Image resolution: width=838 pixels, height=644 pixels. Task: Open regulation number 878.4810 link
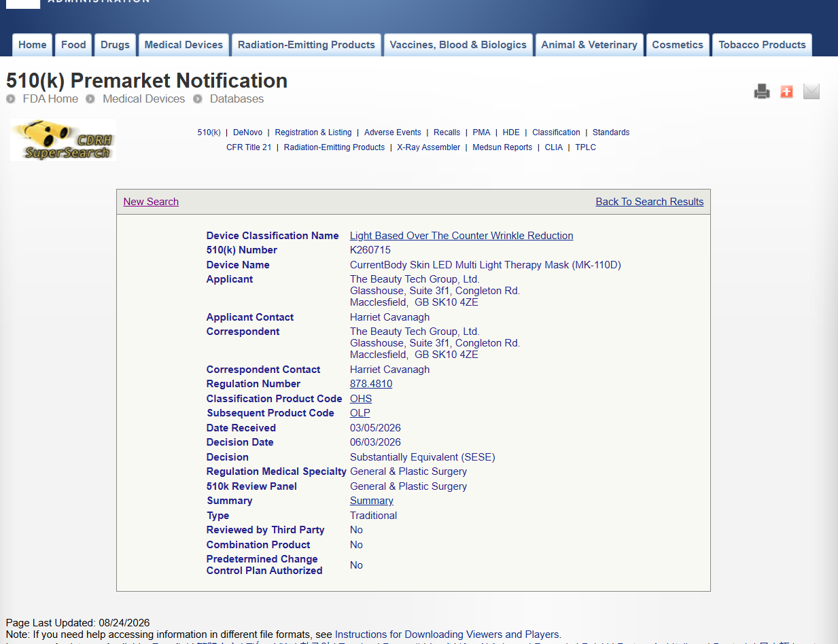coord(371,384)
